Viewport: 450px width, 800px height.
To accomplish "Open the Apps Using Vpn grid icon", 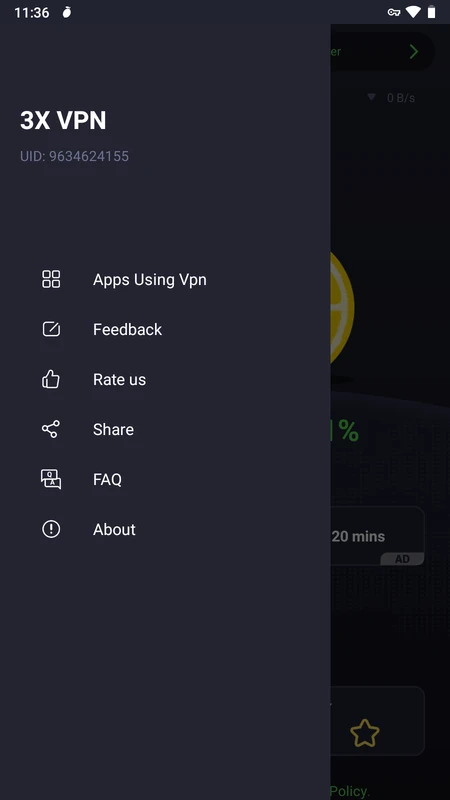I will (x=51, y=279).
